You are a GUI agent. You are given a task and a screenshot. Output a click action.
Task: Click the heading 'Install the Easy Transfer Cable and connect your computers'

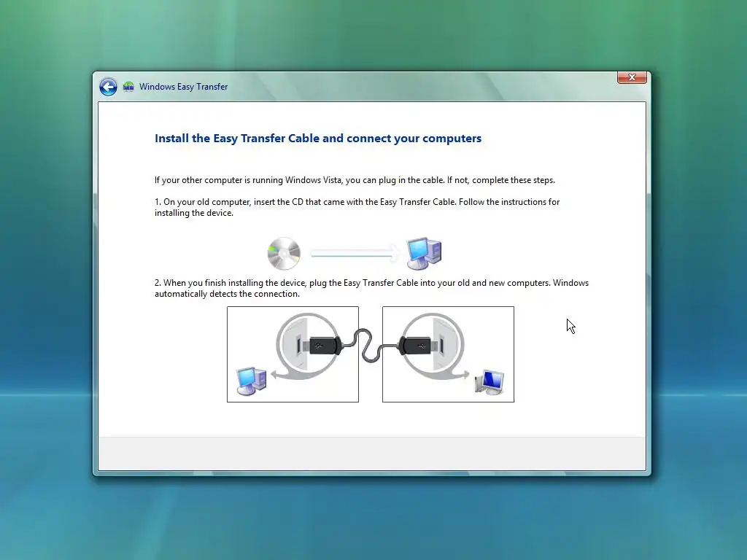pyautogui.click(x=318, y=138)
